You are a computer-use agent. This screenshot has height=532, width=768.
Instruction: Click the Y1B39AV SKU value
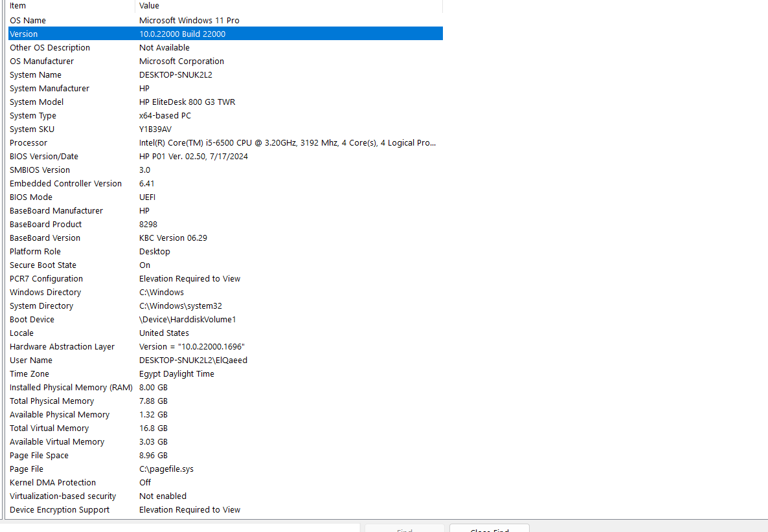155,129
